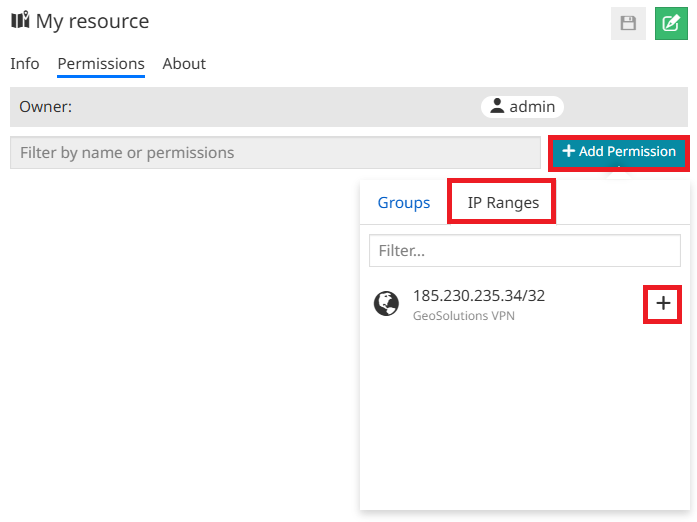This screenshot has height=522, width=697.
Task: Click the My resource title text
Action: click(x=92, y=21)
